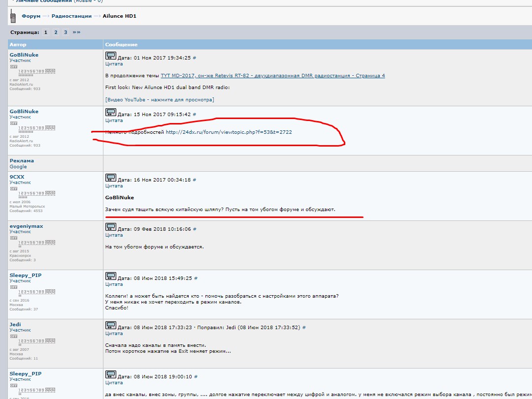This screenshot has width=532, height=399.
Task: Open 9CXX user profile
Action: click(17, 177)
